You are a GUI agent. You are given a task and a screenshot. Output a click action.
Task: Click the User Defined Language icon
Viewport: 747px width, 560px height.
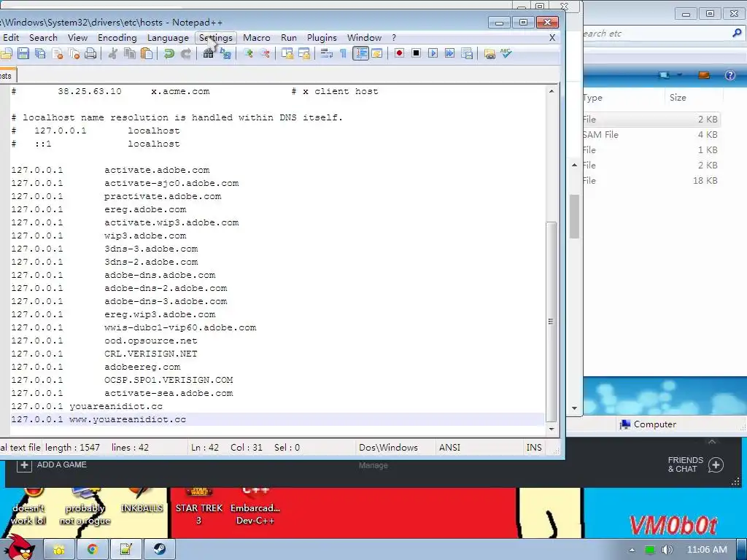pos(377,53)
